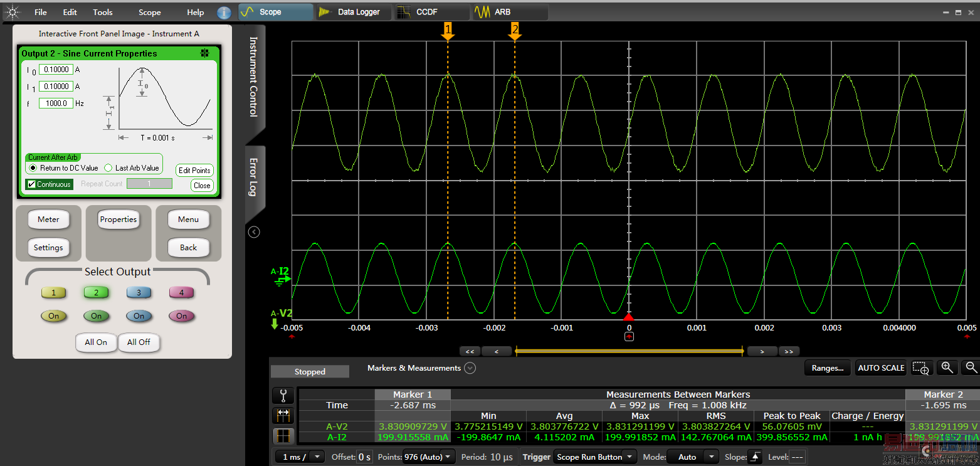Click the horizontal time scroll bar
This screenshot has height=466, width=980.
pos(629,351)
